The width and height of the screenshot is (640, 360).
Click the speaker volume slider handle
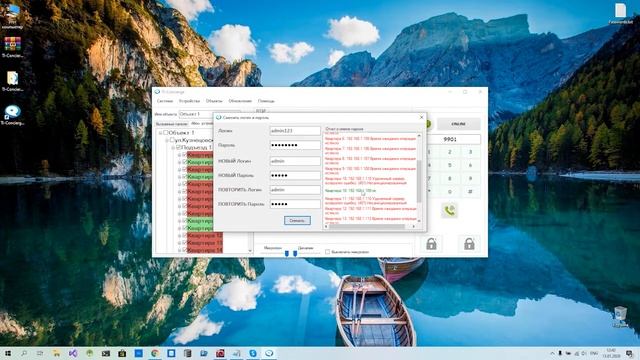tap(295, 253)
